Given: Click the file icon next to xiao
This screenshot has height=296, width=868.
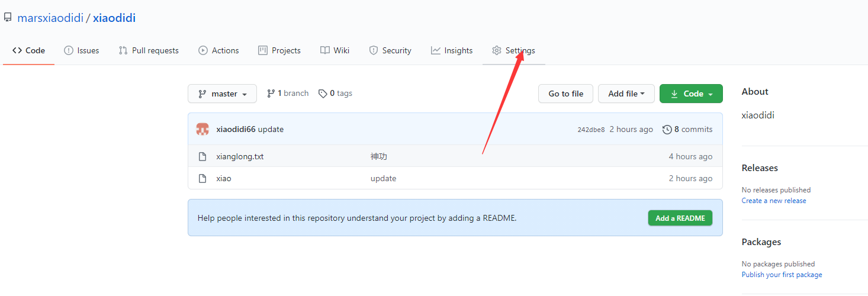Looking at the screenshot, I should click(x=202, y=179).
